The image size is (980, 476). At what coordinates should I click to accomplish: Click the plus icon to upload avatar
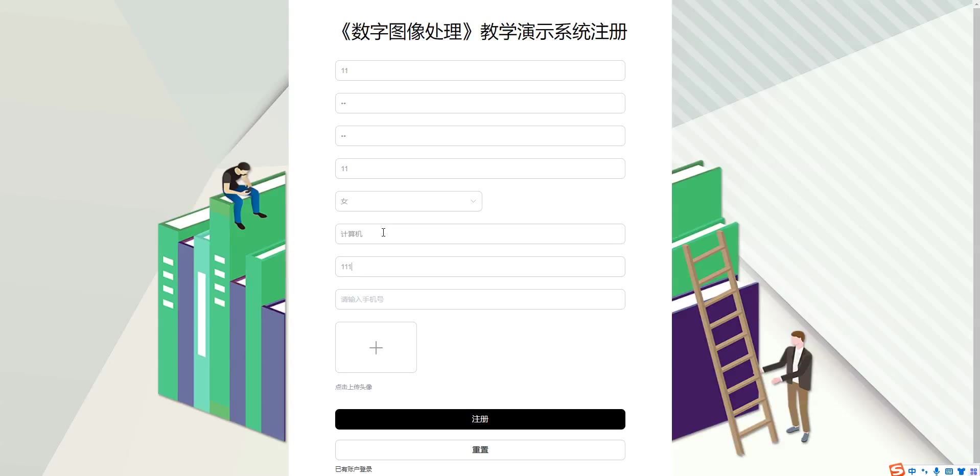376,347
